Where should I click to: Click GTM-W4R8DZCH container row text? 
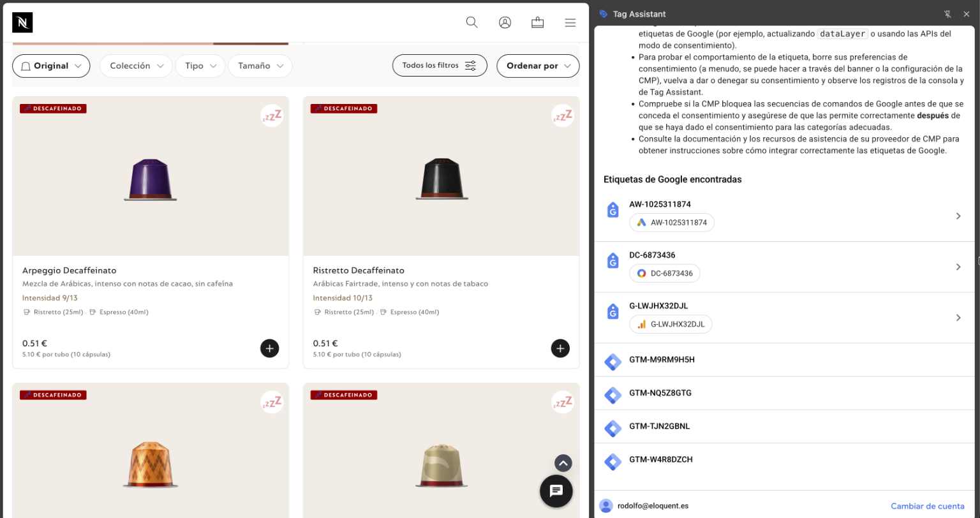click(x=661, y=459)
